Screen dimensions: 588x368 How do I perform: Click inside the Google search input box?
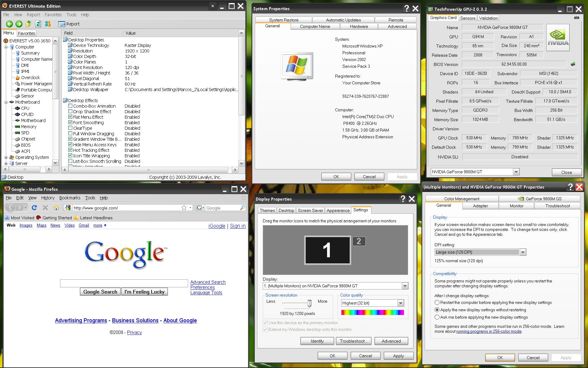click(x=124, y=283)
